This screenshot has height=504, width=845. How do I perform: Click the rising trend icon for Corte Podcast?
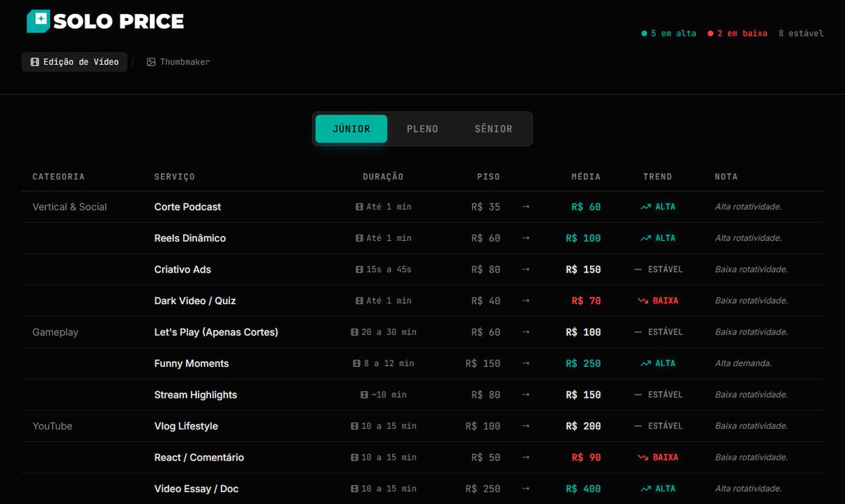click(x=646, y=207)
